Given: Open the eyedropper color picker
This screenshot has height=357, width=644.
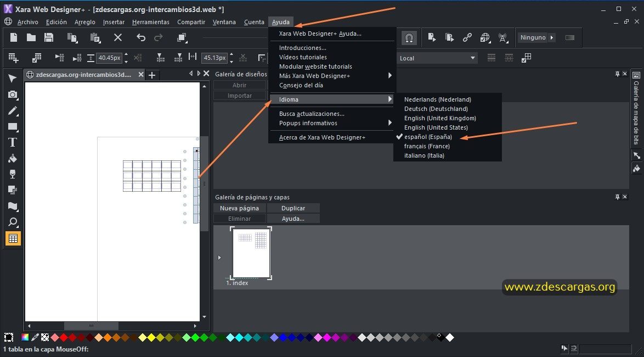Looking at the screenshot, I should (x=35, y=337).
